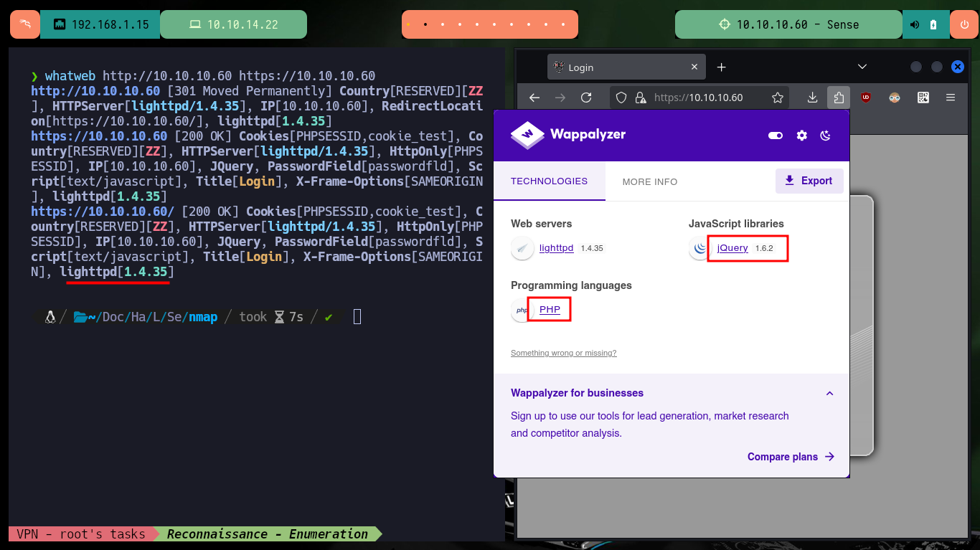Click the lighttpd feather icon
980x550 pixels.
pos(522,248)
